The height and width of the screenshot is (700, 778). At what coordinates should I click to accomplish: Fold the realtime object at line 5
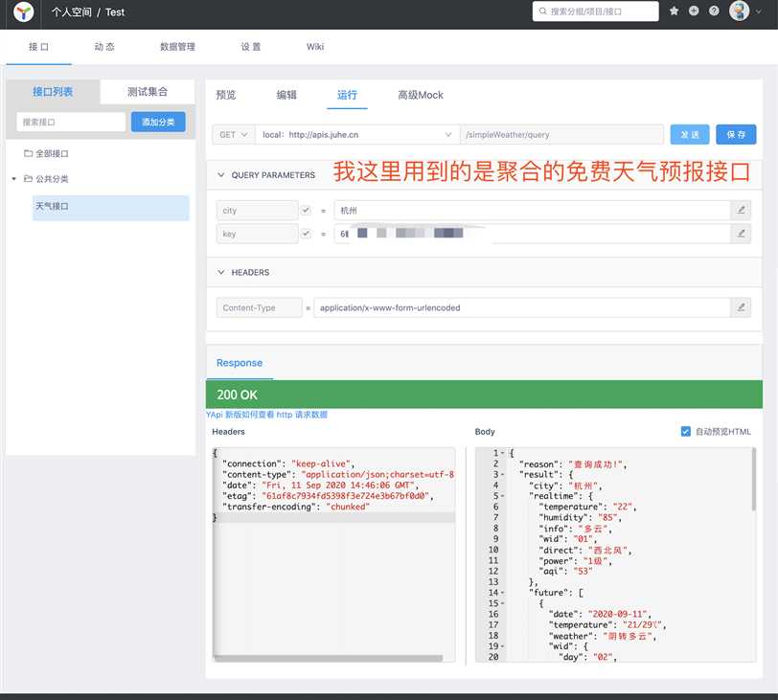click(x=502, y=496)
